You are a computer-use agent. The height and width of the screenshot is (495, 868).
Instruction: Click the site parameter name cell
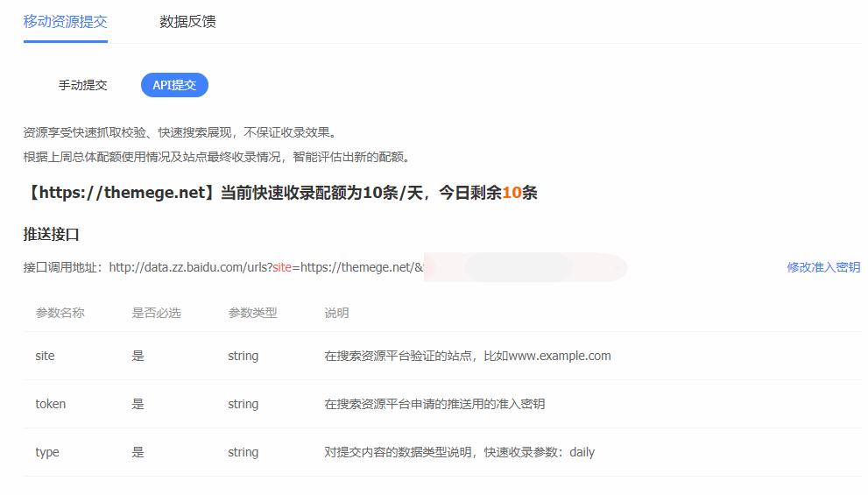click(x=45, y=356)
